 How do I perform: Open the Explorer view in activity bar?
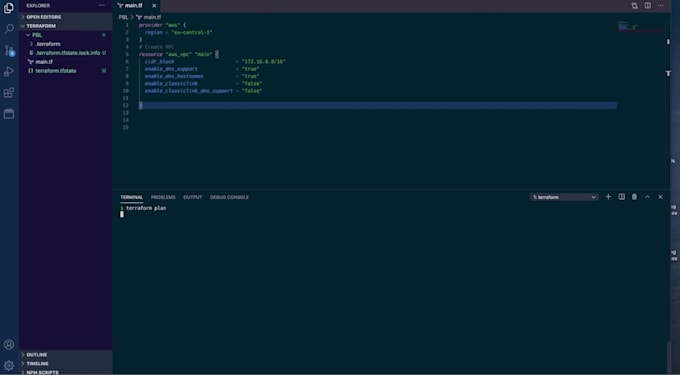9,8
